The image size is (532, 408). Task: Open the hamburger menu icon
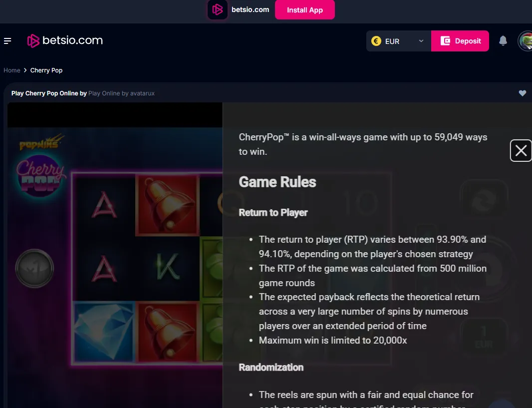tap(7, 41)
